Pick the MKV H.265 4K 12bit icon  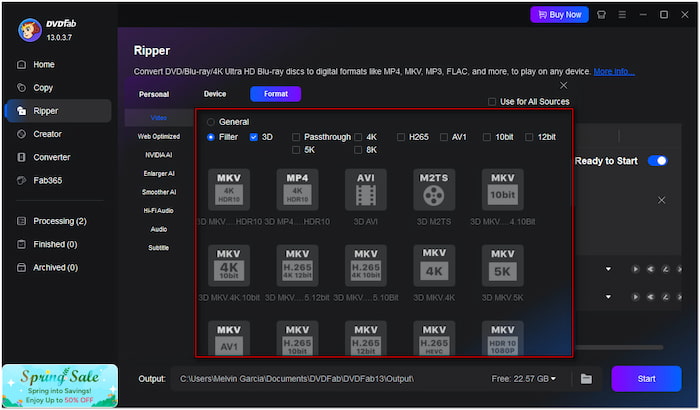[297, 265]
